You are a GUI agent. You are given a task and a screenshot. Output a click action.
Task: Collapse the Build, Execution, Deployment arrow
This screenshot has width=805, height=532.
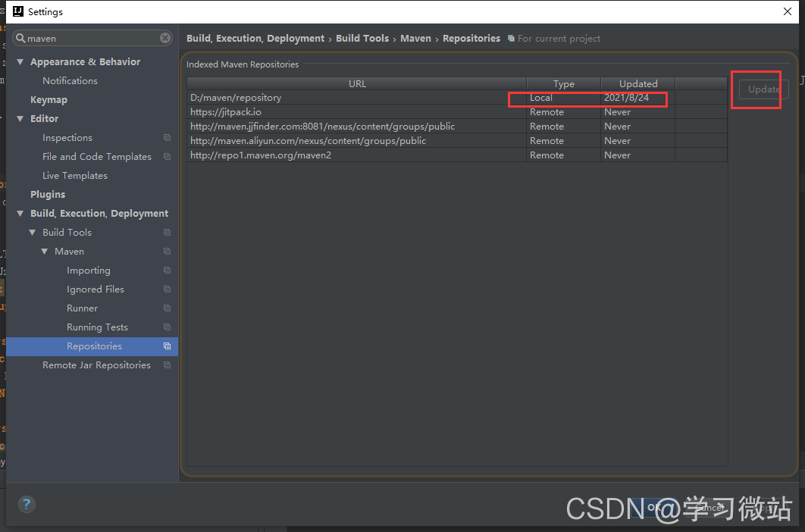click(x=20, y=214)
